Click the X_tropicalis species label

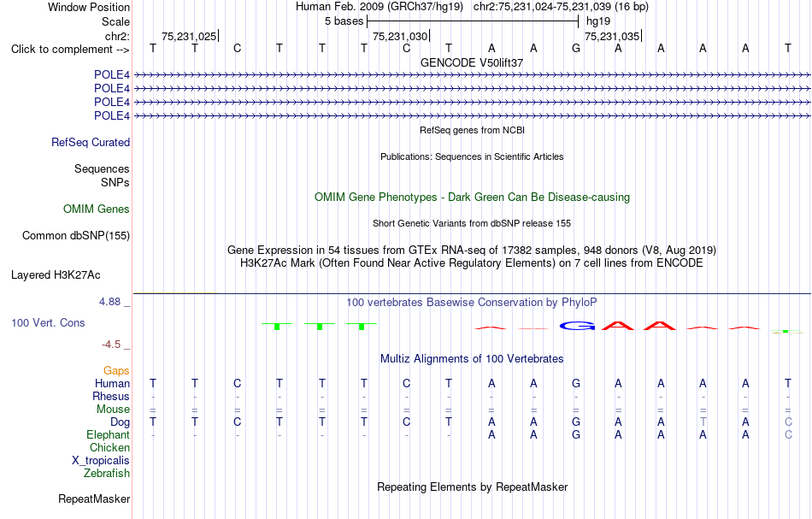click(101, 461)
